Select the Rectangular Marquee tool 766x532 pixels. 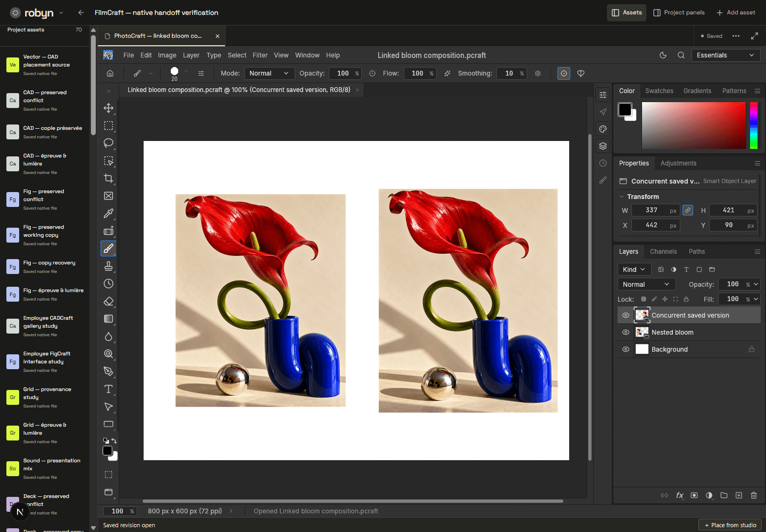point(109,126)
